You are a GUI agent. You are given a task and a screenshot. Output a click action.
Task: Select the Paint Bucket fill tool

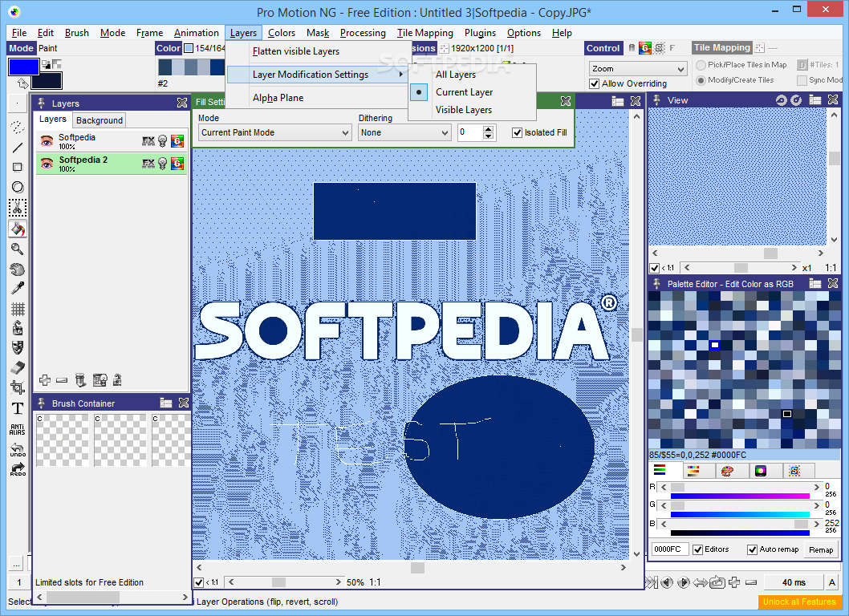pos(18,229)
